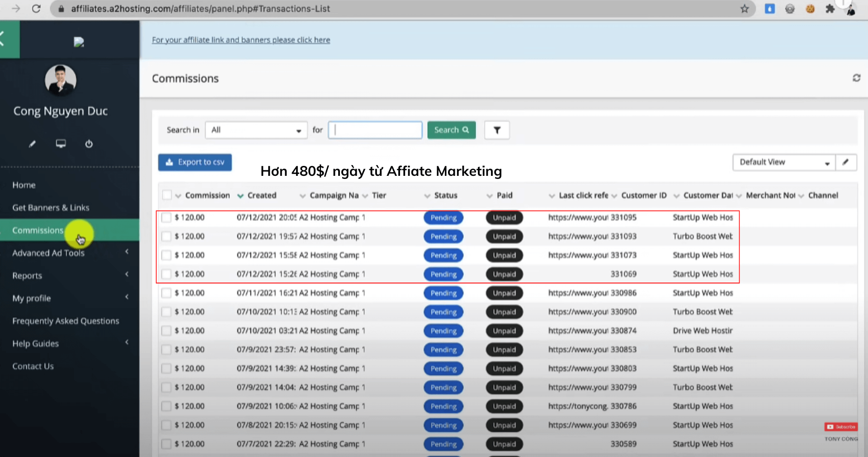Click the Drive Web Hosting cell

tap(703, 331)
